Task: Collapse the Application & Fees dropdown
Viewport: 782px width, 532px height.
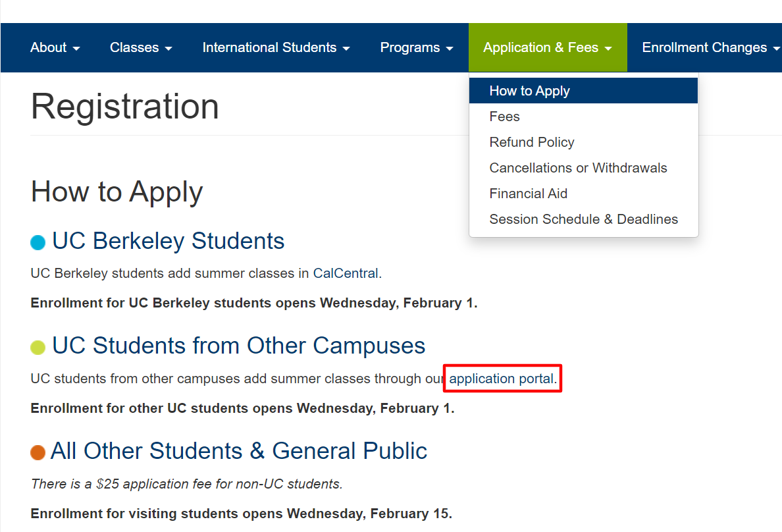Action: 547,47
